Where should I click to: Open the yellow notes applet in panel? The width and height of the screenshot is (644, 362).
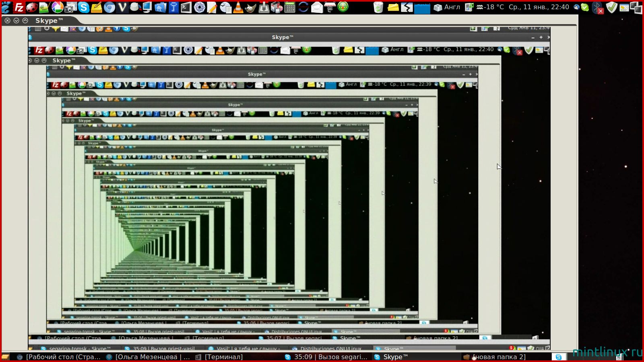coord(393,7)
